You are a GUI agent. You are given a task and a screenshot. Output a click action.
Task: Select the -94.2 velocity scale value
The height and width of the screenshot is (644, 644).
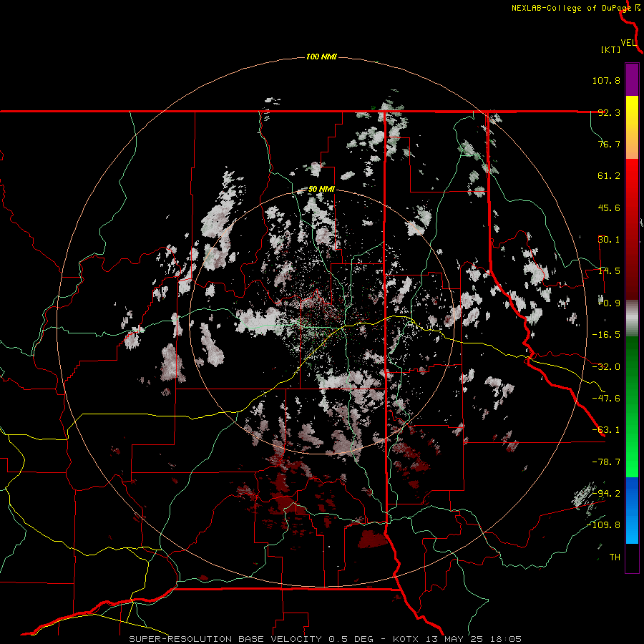point(606,493)
